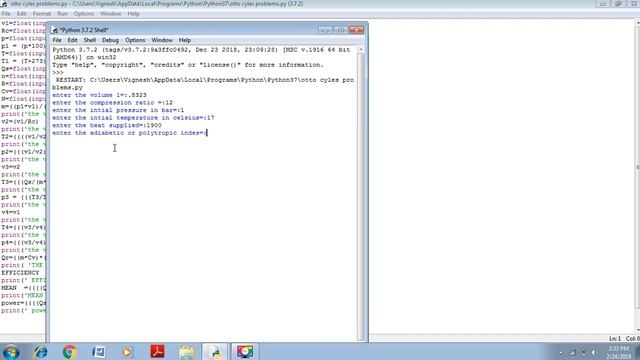Click the 'enter the compression ratio =:12' line

(x=112, y=103)
